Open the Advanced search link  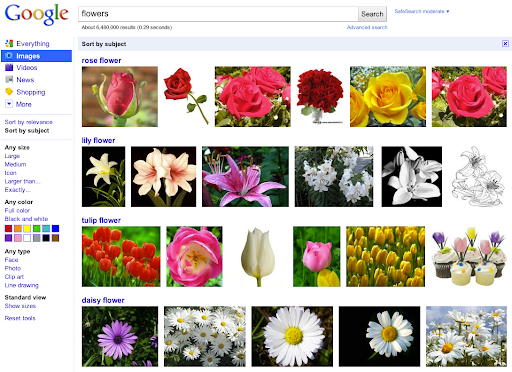[x=367, y=27]
